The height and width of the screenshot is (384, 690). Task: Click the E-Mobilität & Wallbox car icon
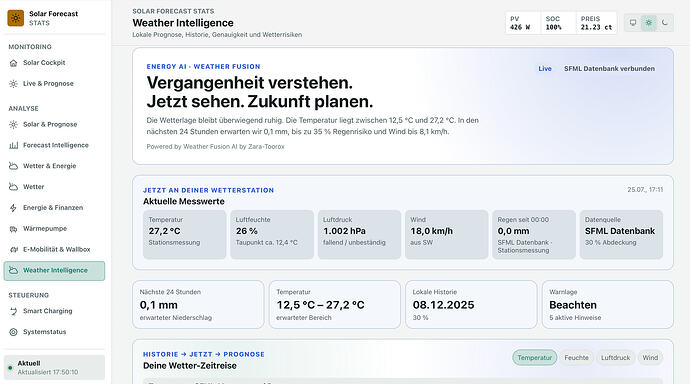point(14,249)
